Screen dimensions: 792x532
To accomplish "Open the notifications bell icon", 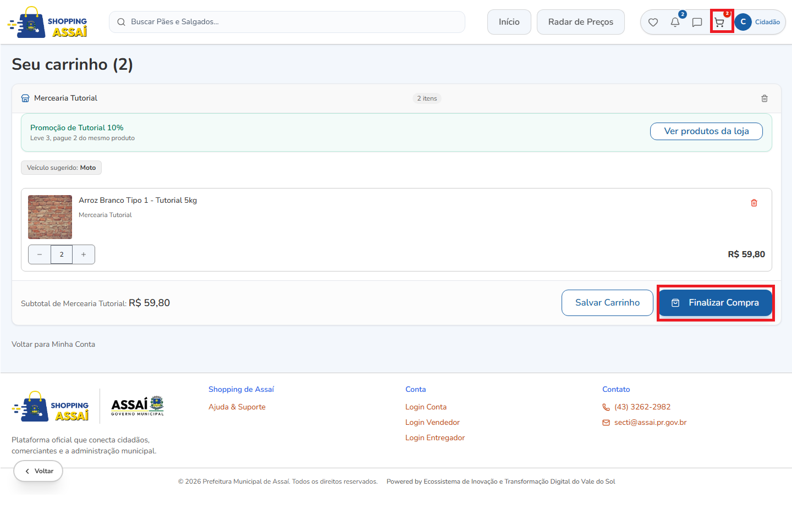I will pyautogui.click(x=675, y=23).
